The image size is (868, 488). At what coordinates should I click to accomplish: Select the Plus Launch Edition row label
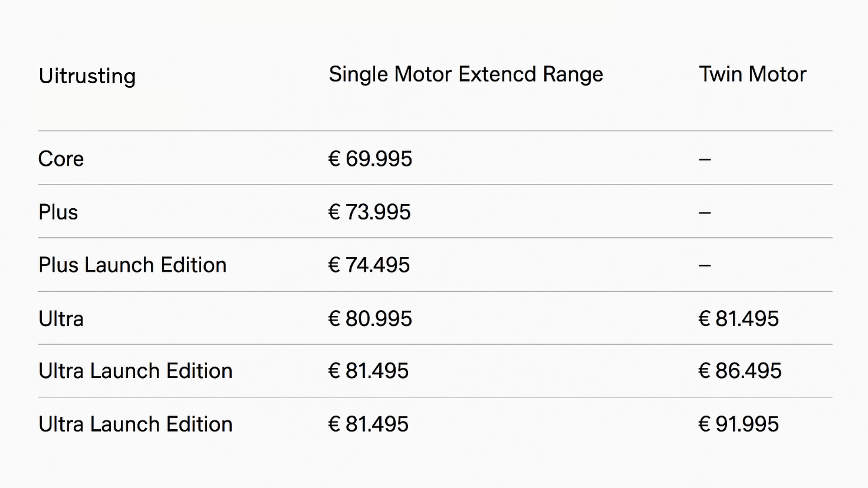132,265
